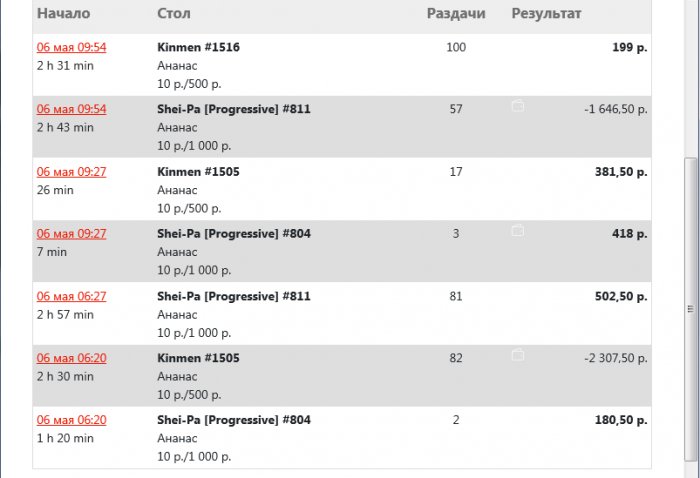Click the 180,50 р. result value
The image size is (700, 478).
[x=622, y=420]
